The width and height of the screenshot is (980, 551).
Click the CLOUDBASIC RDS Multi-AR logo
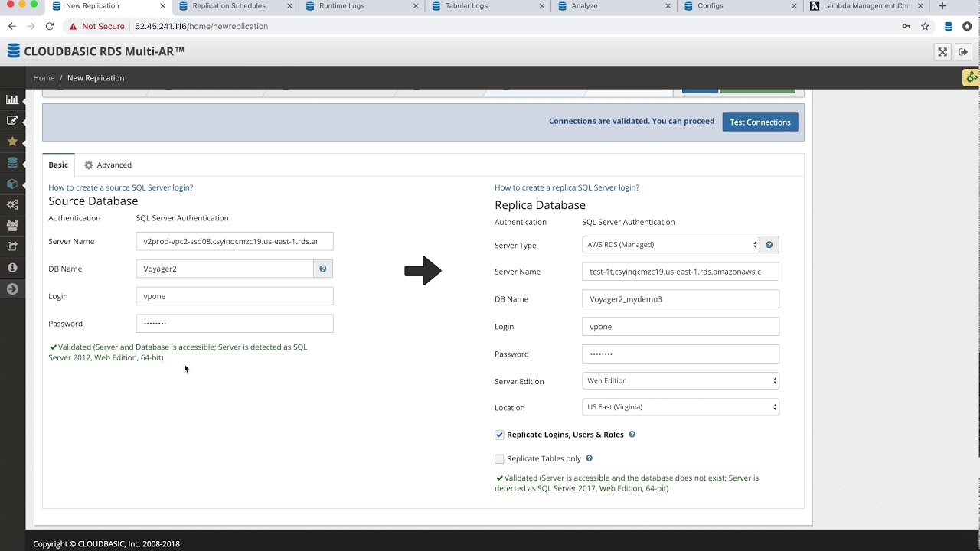click(x=96, y=51)
